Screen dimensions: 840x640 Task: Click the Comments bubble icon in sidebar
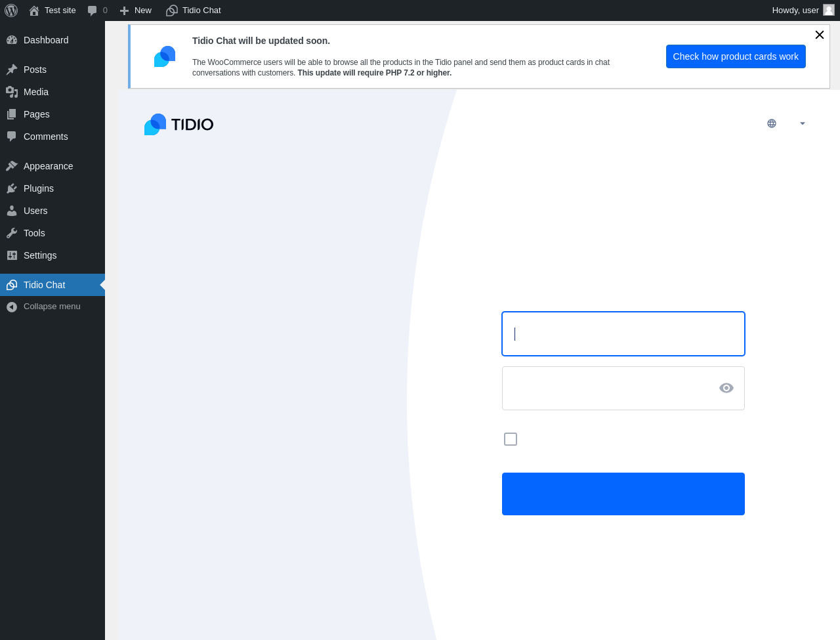(x=12, y=137)
